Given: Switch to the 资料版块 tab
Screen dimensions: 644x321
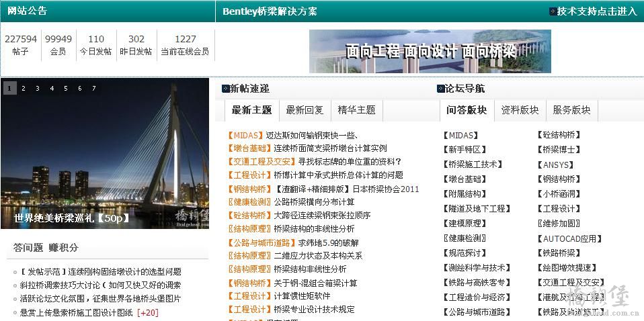Looking at the screenshot, I should (520, 110).
